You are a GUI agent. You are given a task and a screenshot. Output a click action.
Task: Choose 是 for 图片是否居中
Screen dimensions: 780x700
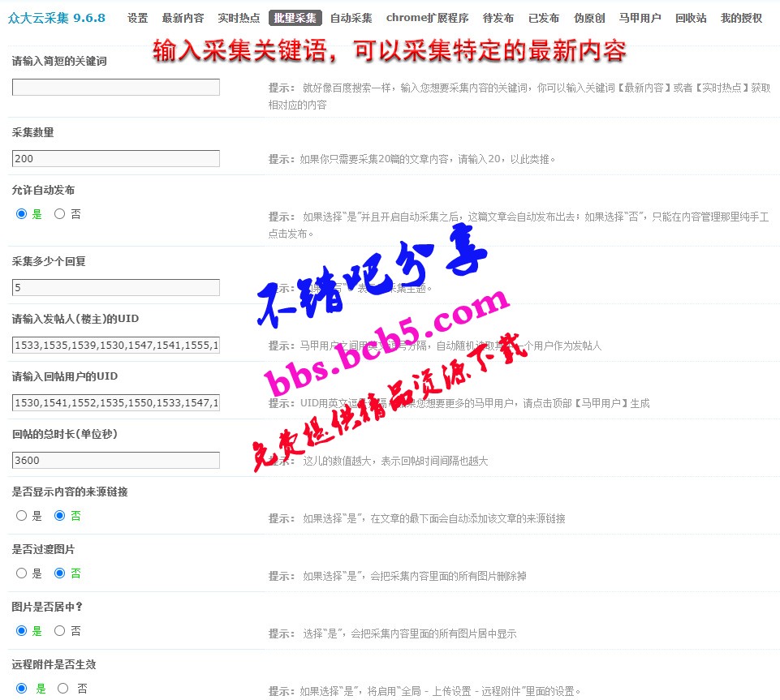point(21,631)
